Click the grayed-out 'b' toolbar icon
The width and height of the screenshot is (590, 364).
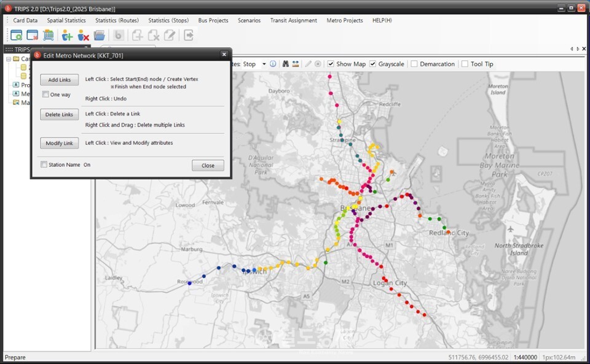click(x=118, y=36)
